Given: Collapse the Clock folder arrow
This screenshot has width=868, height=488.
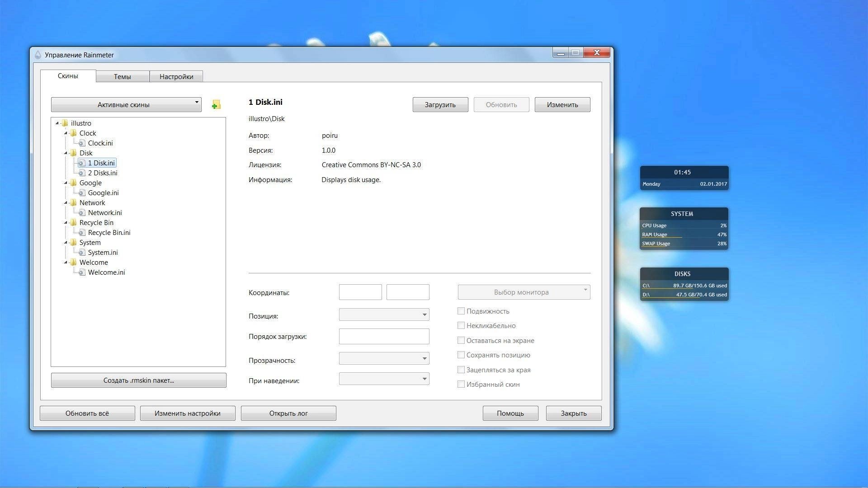Looking at the screenshot, I should coord(66,133).
